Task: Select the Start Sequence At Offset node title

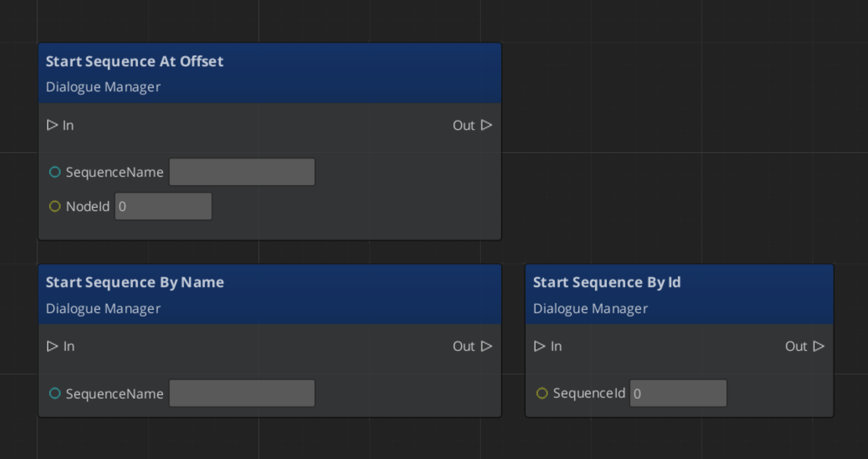Action: point(135,61)
